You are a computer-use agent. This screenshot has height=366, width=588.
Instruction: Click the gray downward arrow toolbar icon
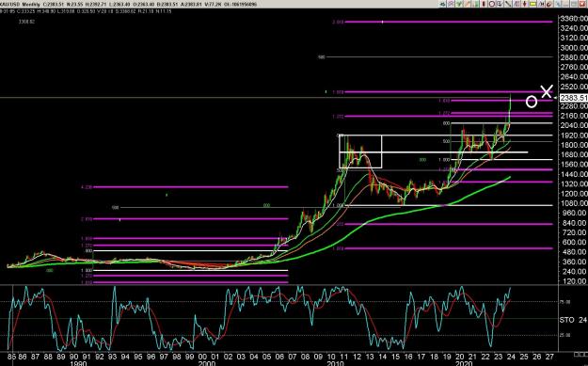[x=501, y=4]
